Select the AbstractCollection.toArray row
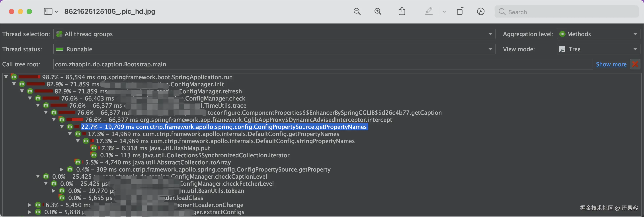644x217 pixels. click(158, 162)
